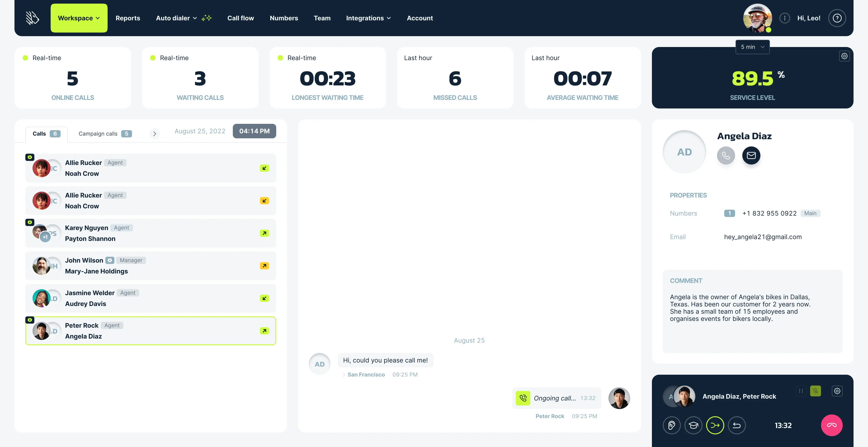
Task: Select the Waiting Calls stat card
Action: (x=200, y=78)
